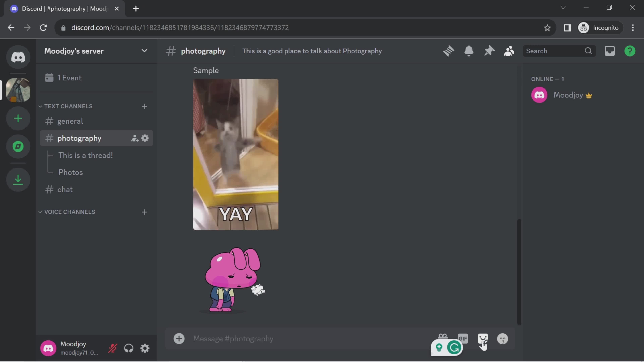Open the YAY cat GIF
Image resolution: width=644 pixels, height=362 pixels.
point(235,154)
